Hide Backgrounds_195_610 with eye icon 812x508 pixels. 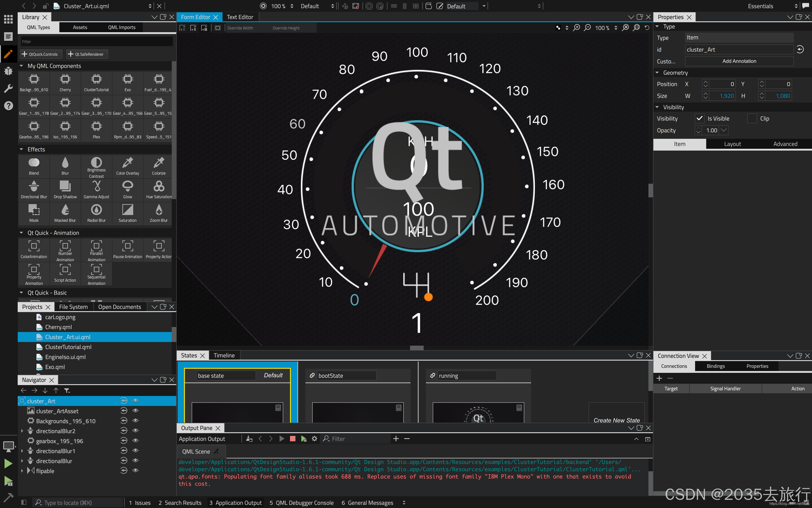135,421
